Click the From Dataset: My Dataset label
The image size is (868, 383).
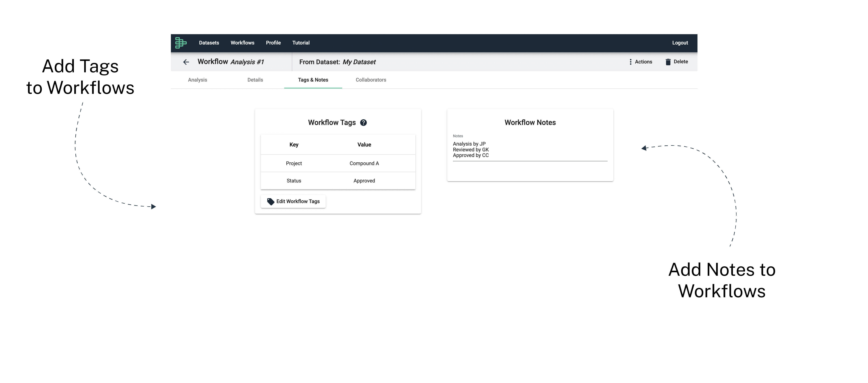[x=337, y=62]
